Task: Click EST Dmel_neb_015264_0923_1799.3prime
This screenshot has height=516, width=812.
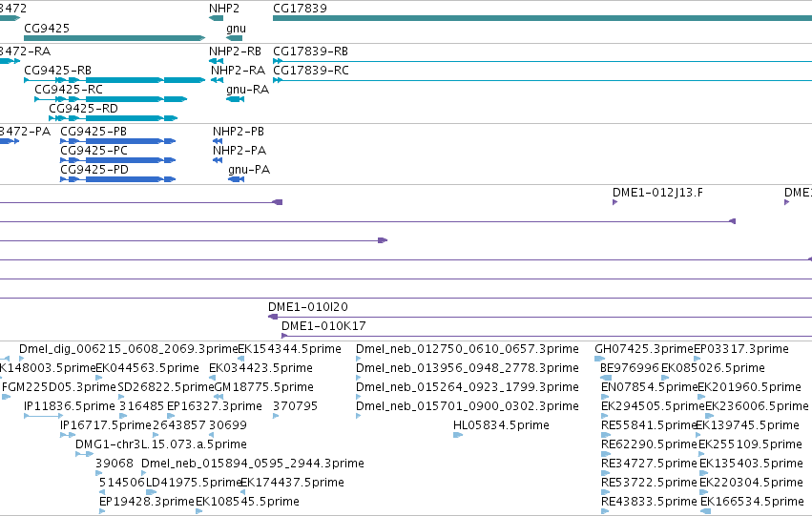Action: point(468,387)
